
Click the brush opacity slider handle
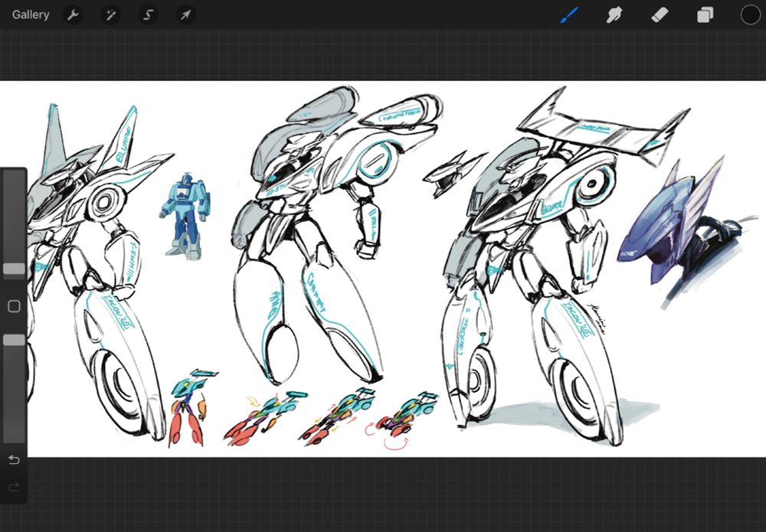pos(14,340)
